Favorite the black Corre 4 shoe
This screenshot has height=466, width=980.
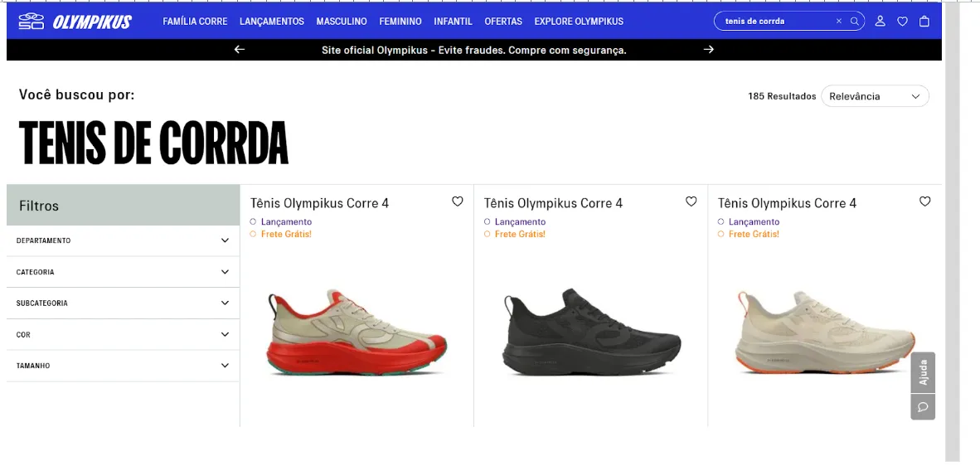(691, 201)
